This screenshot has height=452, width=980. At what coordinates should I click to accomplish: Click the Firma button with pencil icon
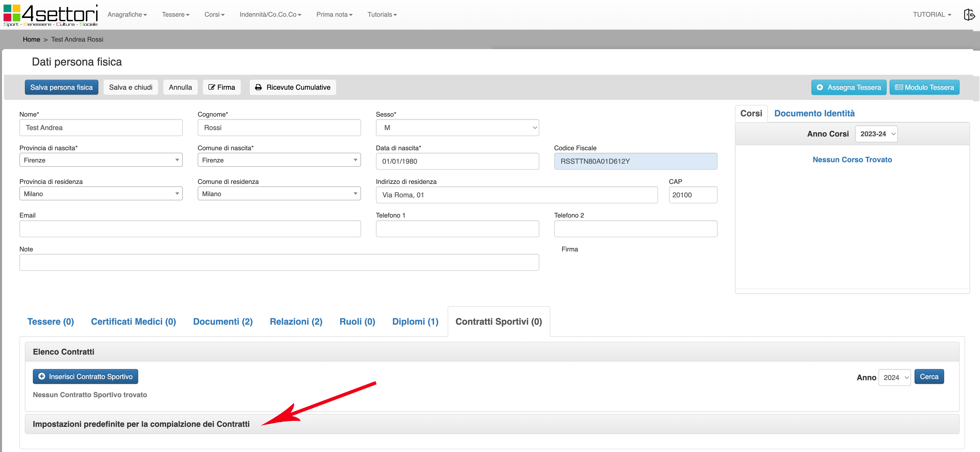pos(221,87)
